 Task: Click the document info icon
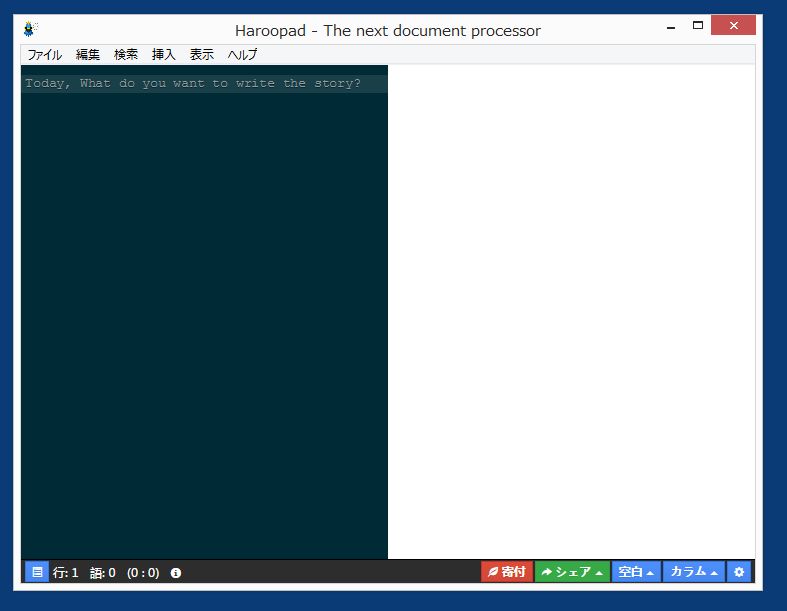[176, 573]
